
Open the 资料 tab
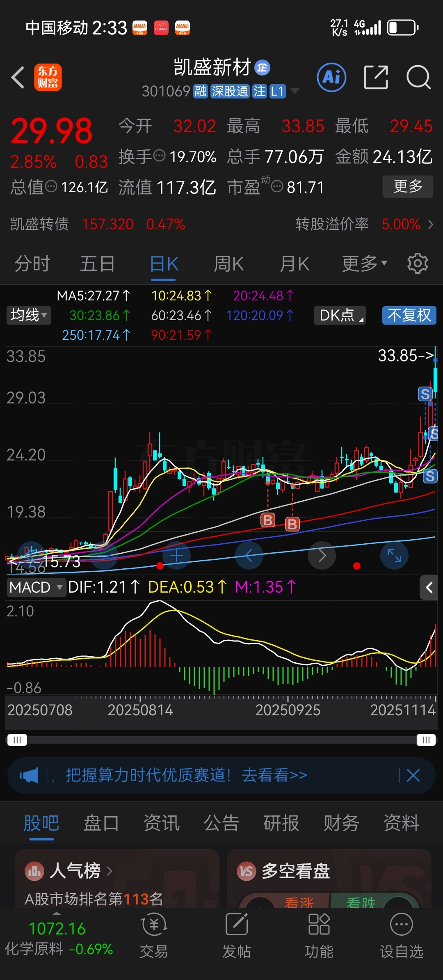pyautogui.click(x=402, y=823)
